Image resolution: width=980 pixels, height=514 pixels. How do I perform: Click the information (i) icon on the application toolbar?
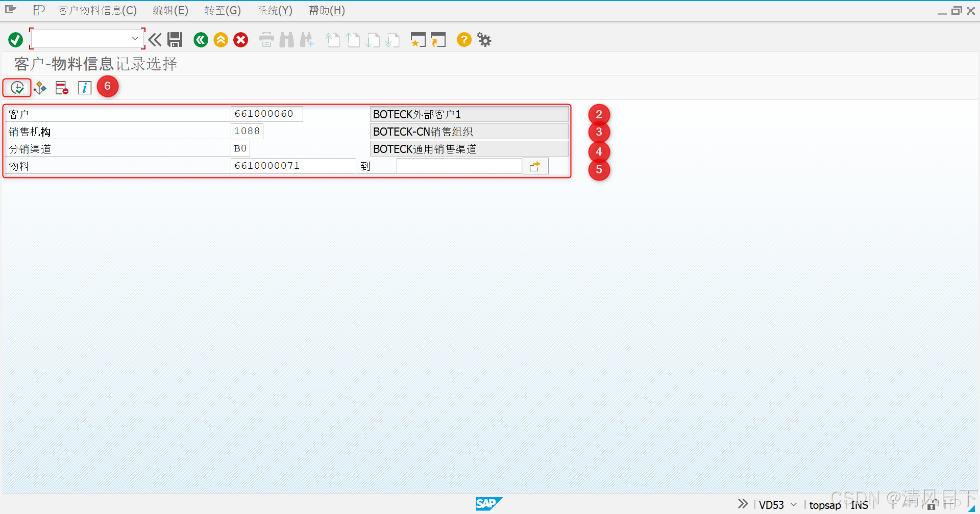tap(84, 87)
